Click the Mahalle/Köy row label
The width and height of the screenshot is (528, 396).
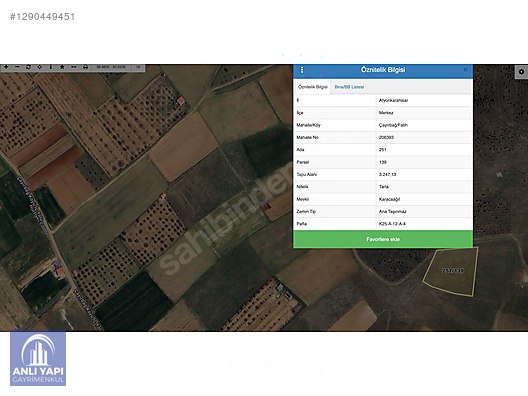[x=308, y=125]
